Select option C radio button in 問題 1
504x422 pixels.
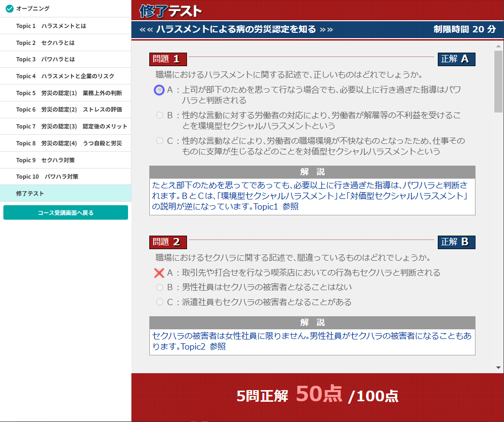159,141
